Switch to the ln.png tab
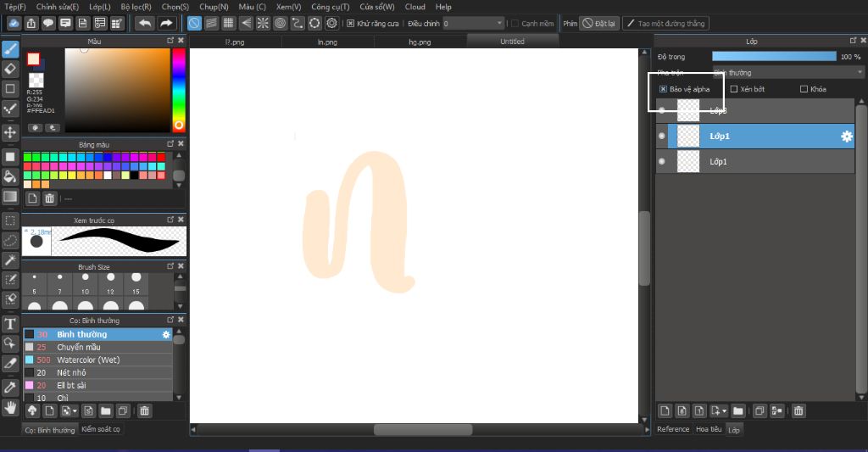This screenshot has height=452, width=868. point(327,42)
